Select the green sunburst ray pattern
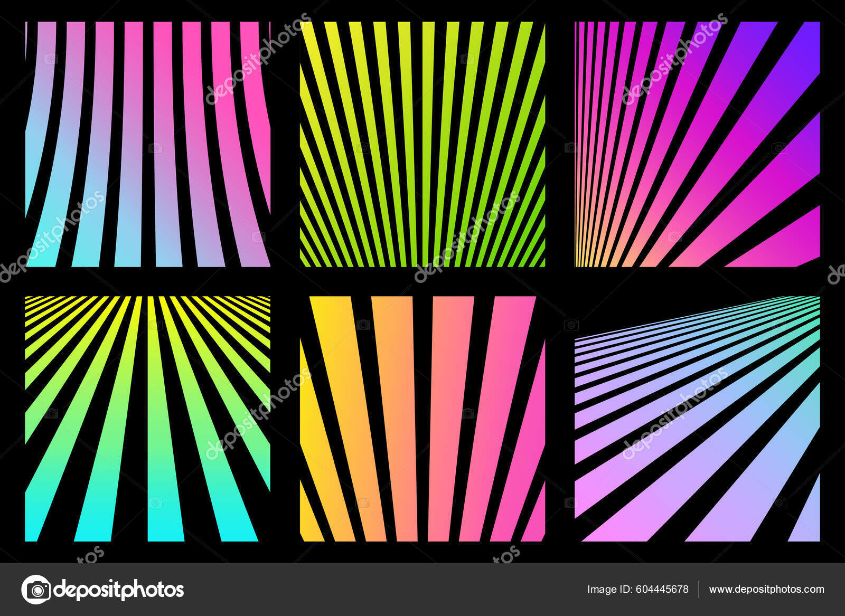The width and height of the screenshot is (845, 616). tap(422, 143)
